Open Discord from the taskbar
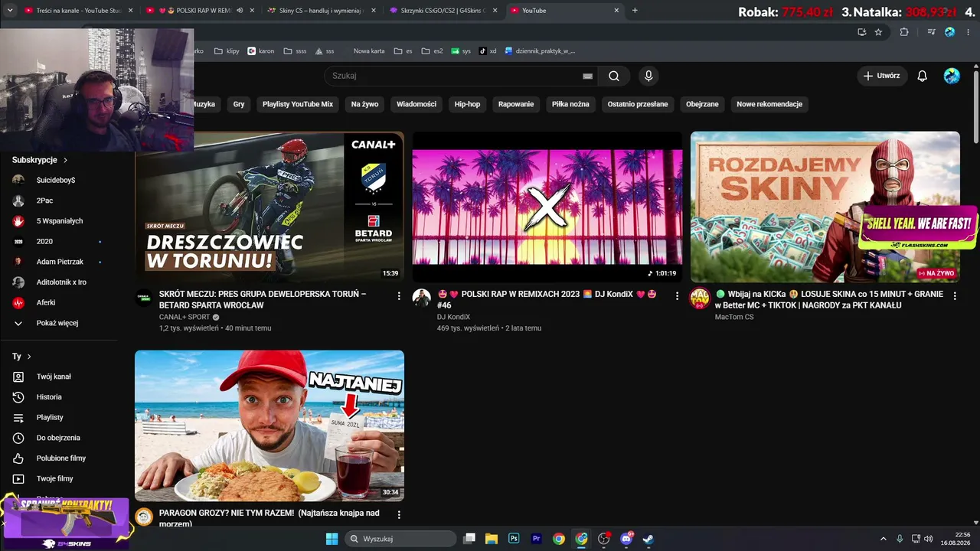Viewport: 980px width, 551px height. (626, 539)
